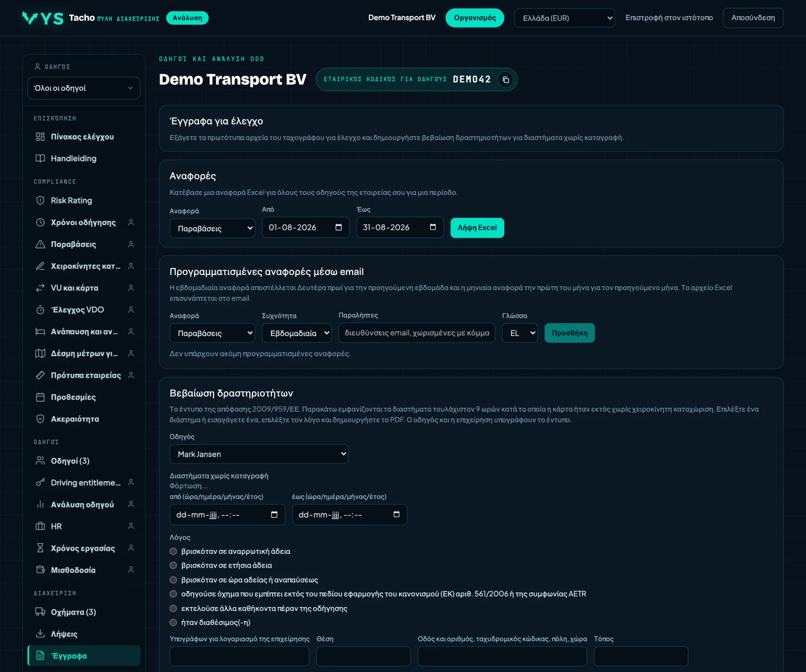Open the Ανάπαυση bed icon
806x672 pixels.
40,331
